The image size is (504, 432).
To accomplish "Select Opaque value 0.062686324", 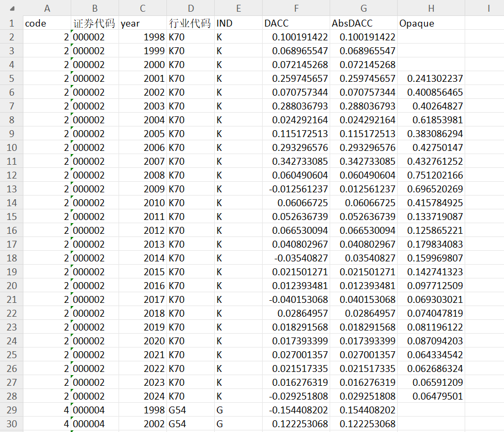I will coord(431,368).
